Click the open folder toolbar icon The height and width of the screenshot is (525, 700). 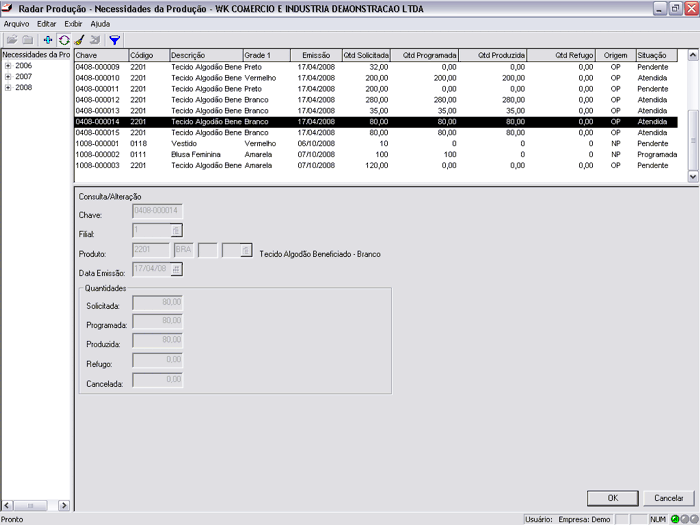[x=12, y=40]
